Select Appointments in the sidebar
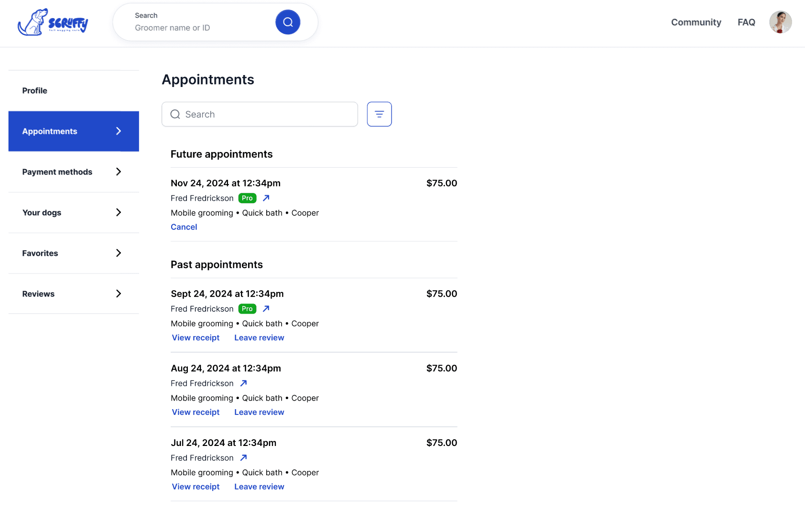 [x=74, y=131]
